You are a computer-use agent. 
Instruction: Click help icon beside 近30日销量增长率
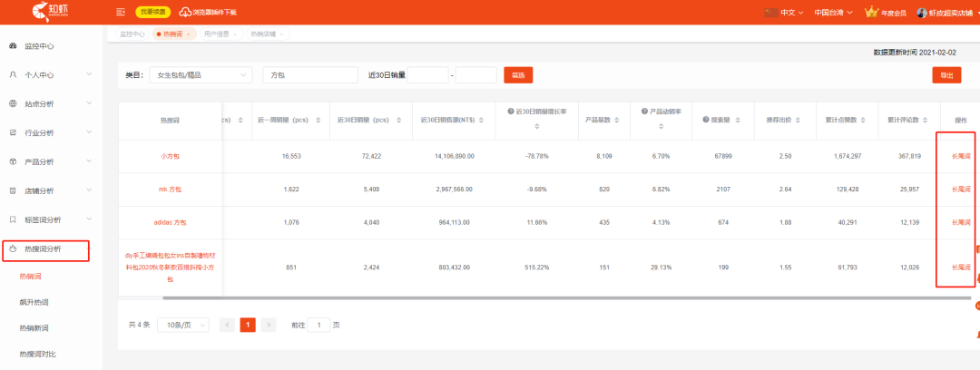tap(511, 112)
